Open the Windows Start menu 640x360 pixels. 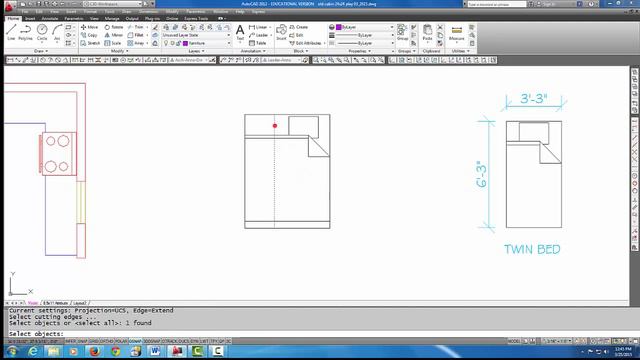coord(12,351)
